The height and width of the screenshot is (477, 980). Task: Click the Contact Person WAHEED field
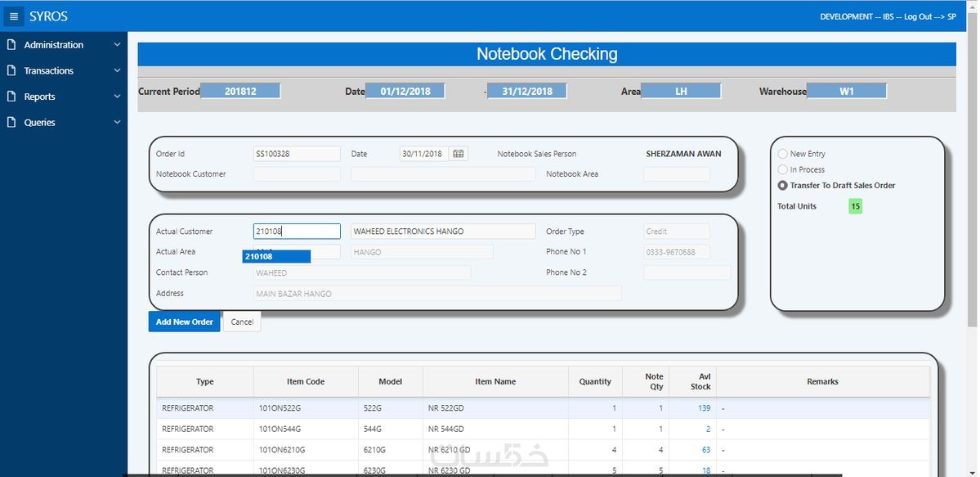(x=362, y=272)
